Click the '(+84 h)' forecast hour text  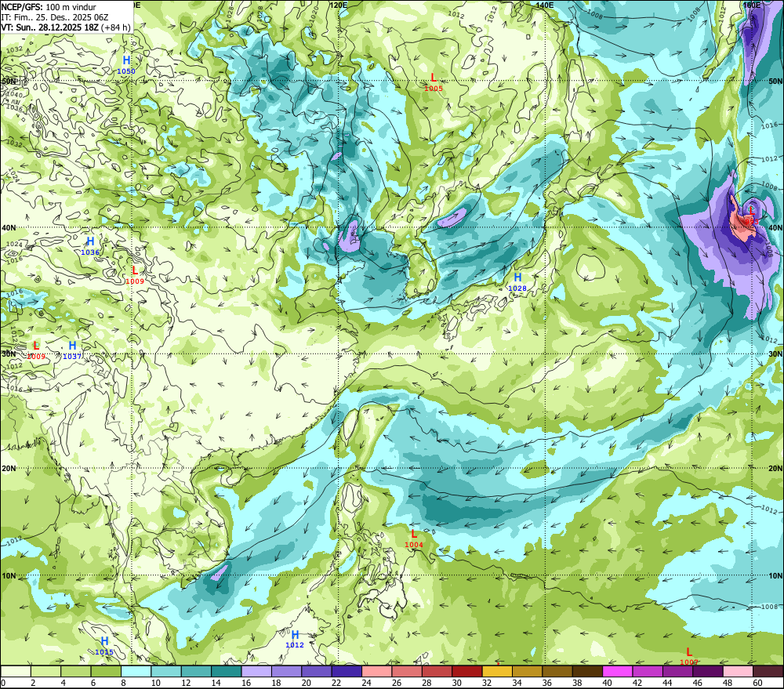tap(116, 27)
